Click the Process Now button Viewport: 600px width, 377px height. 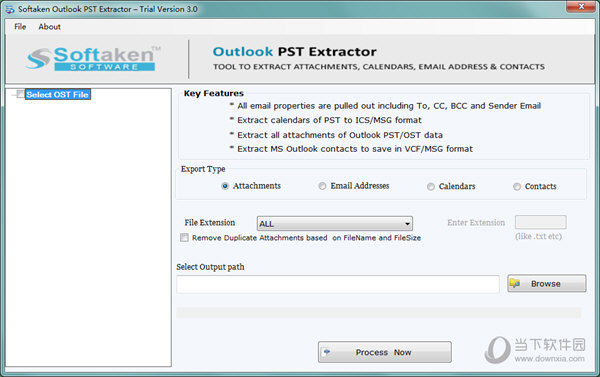coord(385,352)
